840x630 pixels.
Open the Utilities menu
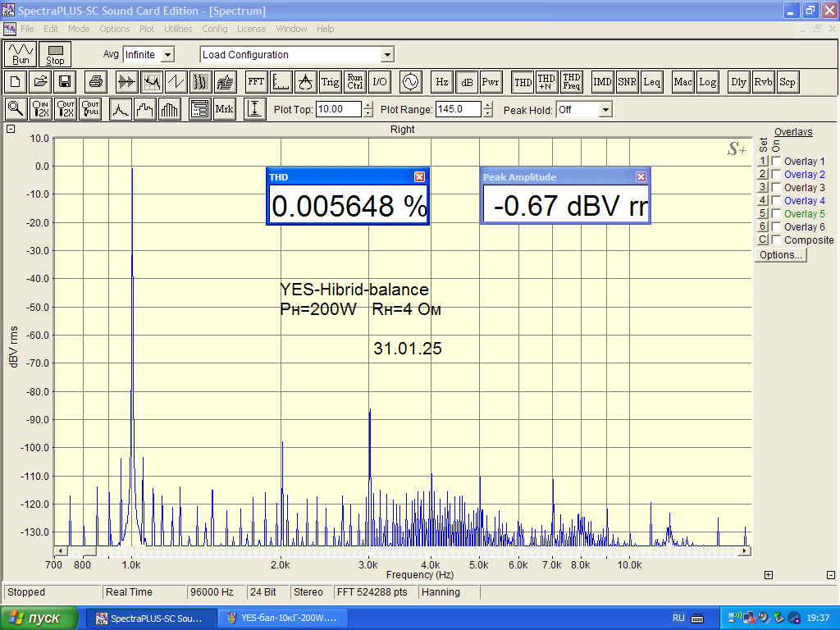tap(178, 29)
